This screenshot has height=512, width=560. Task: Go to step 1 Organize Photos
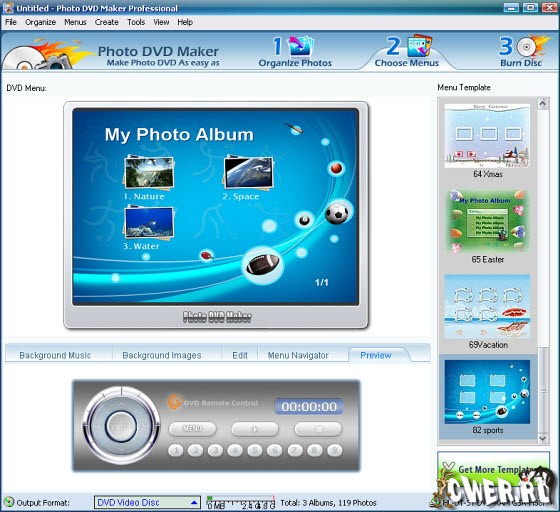pyautogui.click(x=295, y=51)
